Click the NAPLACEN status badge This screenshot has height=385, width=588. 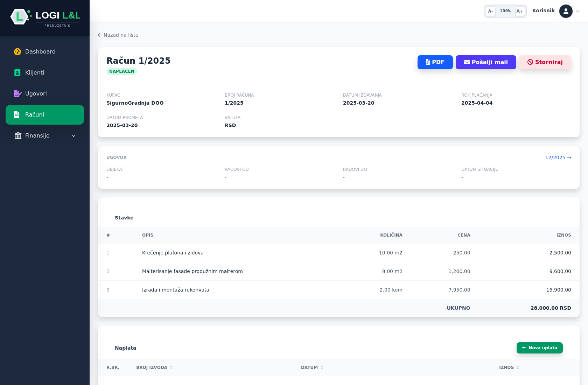point(121,71)
